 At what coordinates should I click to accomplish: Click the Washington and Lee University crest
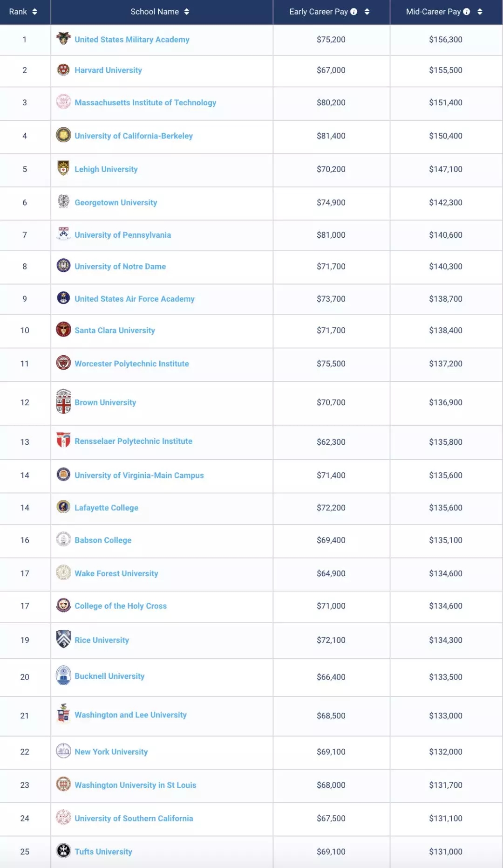63,713
